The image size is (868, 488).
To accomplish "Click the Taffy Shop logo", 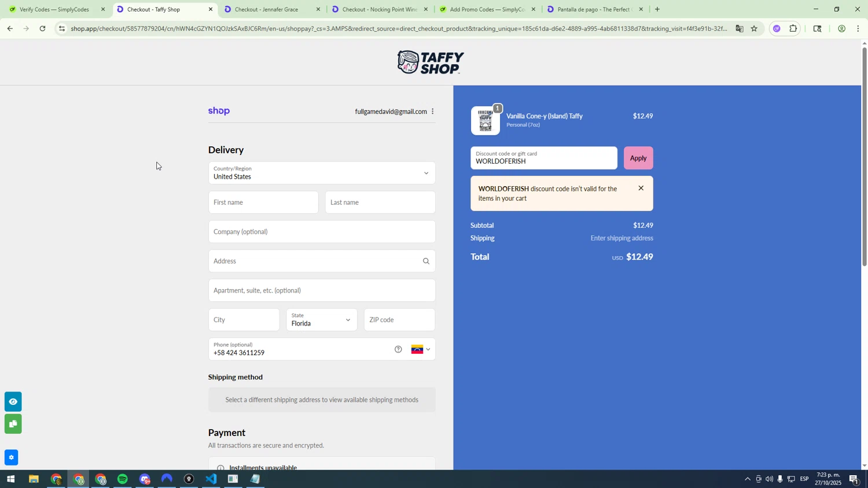I will point(430,62).
